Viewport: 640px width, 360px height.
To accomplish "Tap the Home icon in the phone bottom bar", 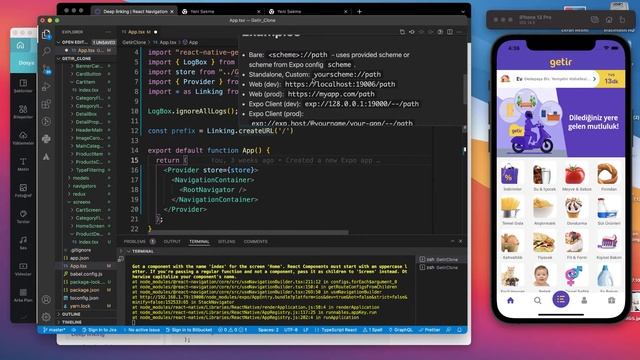I will pos(510,300).
